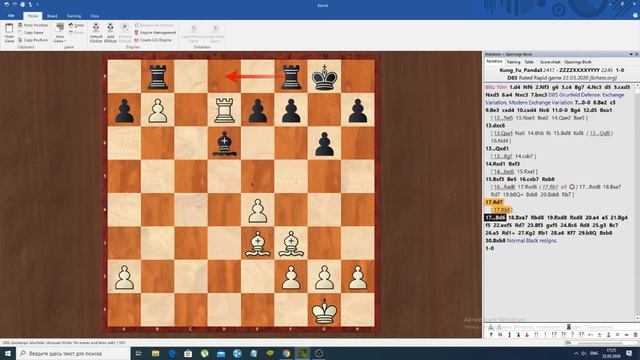The image size is (640, 360).
Task: Click Copy Position in Clipboard group
Action: [x=33, y=40]
